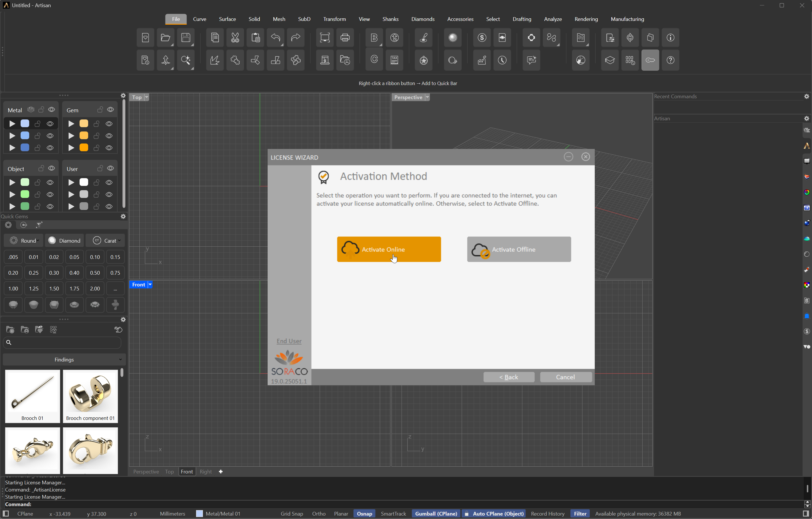Image resolution: width=812 pixels, height=519 pixels.
Task: Click the highlighted license key icon
Action: [x=650, y=60]
